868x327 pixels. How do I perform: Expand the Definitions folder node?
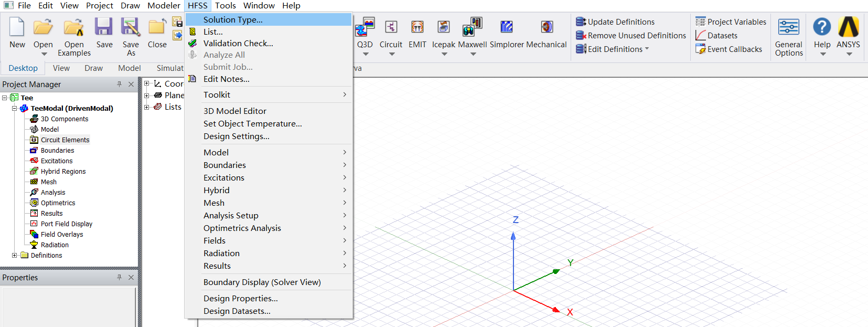click(14, 255)
